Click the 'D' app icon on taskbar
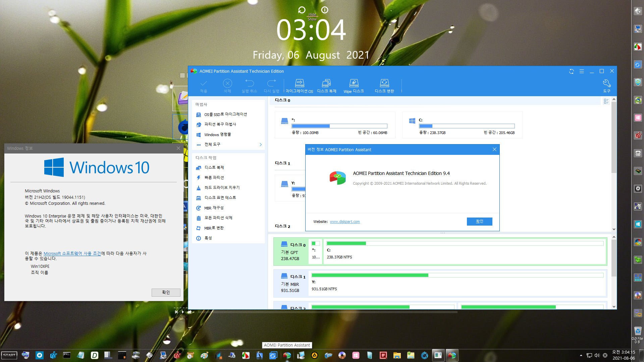The width and height of the screenshot is (644, 362). [x=95, y=355]
